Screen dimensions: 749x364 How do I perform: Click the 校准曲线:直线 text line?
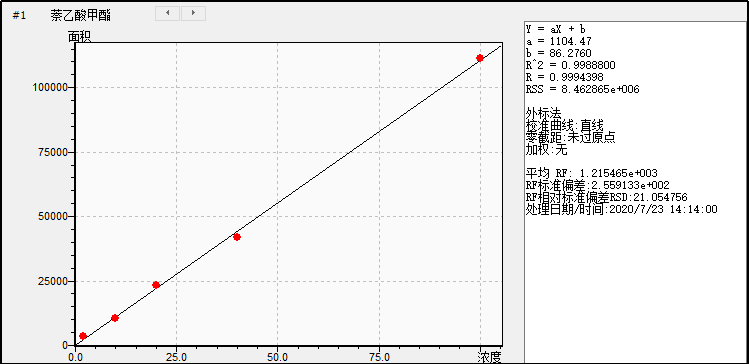(565, 126)
